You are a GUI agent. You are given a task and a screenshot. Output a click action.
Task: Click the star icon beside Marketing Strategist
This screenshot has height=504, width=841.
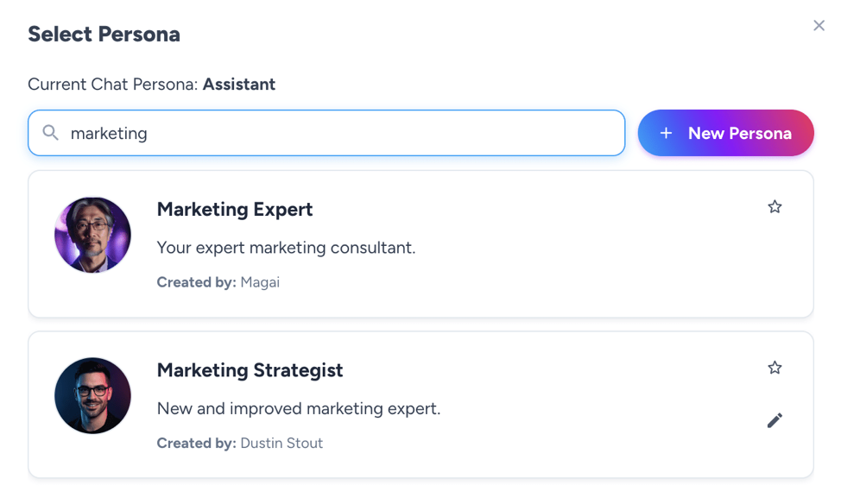coord(775,367)
